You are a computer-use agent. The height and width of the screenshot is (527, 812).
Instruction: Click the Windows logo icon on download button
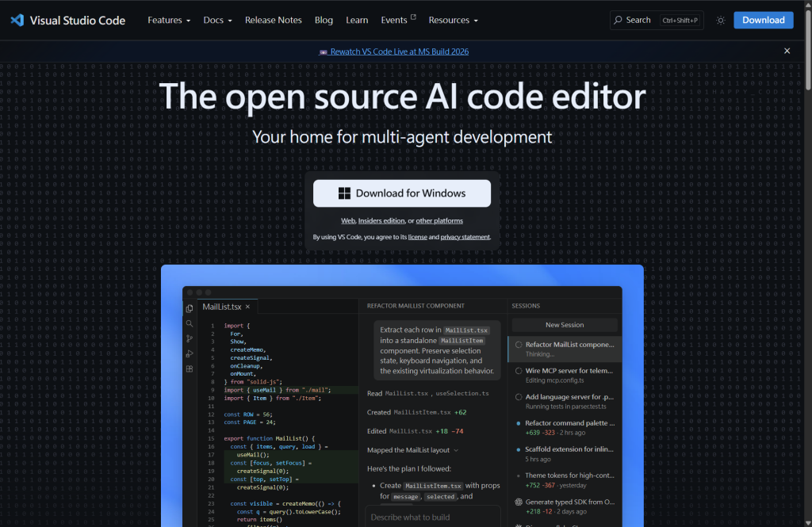point(344,193)
